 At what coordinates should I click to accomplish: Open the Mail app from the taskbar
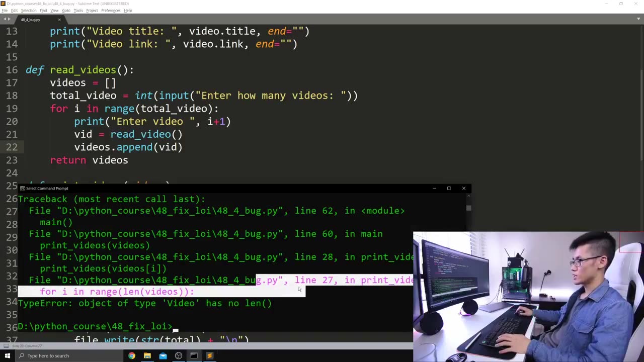click(x=163, y=355)
